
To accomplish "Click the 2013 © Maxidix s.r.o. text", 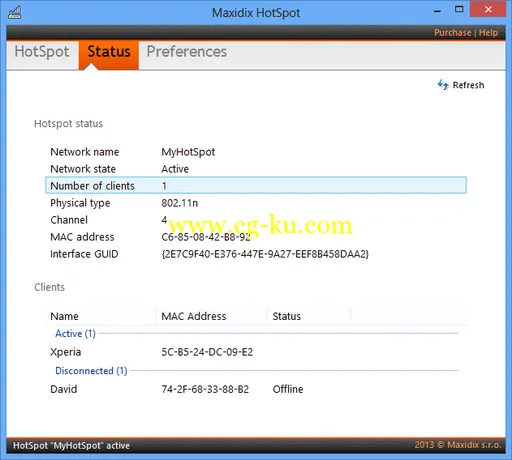I will coord(458,445).
